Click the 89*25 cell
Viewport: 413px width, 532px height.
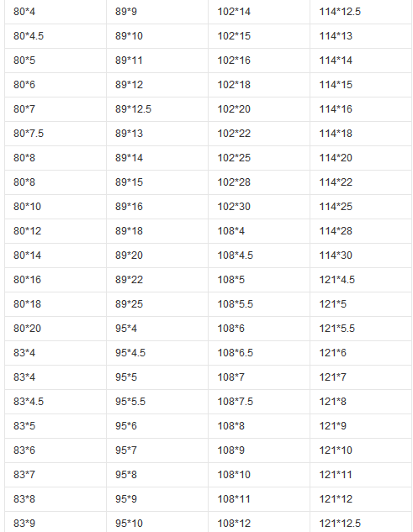[157, 304]
